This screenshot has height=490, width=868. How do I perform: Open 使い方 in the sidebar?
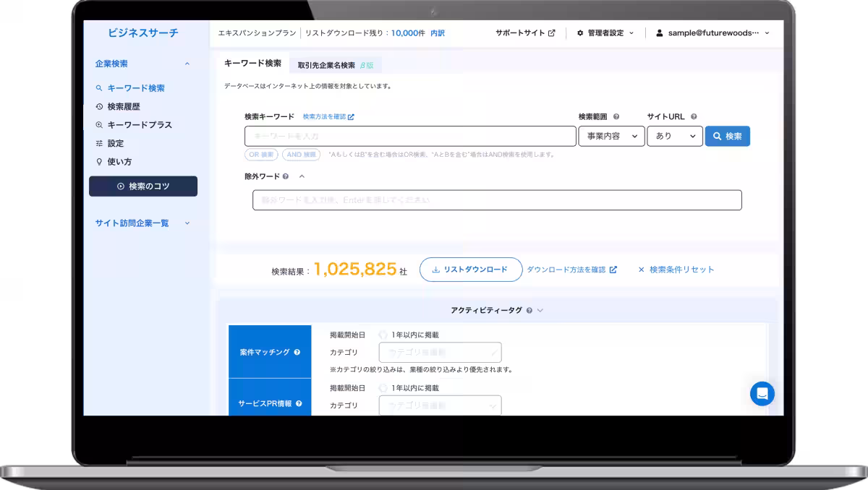[x=119, y=162]
